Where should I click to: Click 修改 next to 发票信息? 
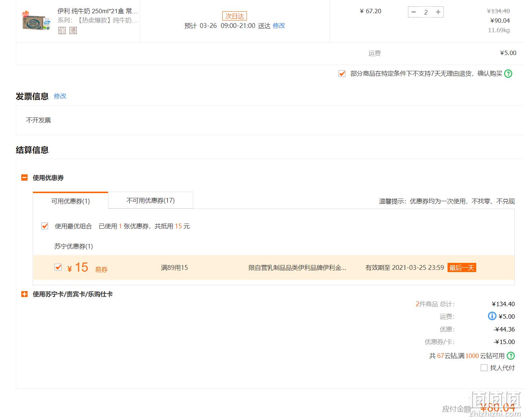click(x=60, y=96)
